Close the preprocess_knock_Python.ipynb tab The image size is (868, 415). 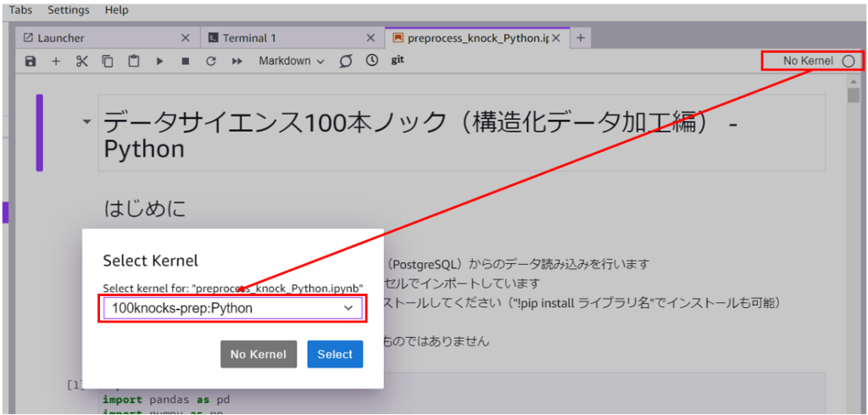557,38
